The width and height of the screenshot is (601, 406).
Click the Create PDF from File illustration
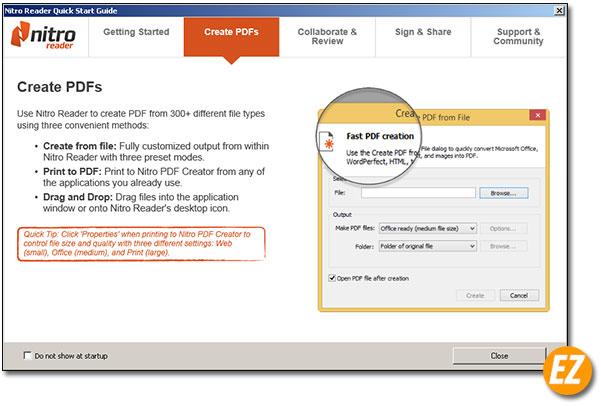click(433, 200)
